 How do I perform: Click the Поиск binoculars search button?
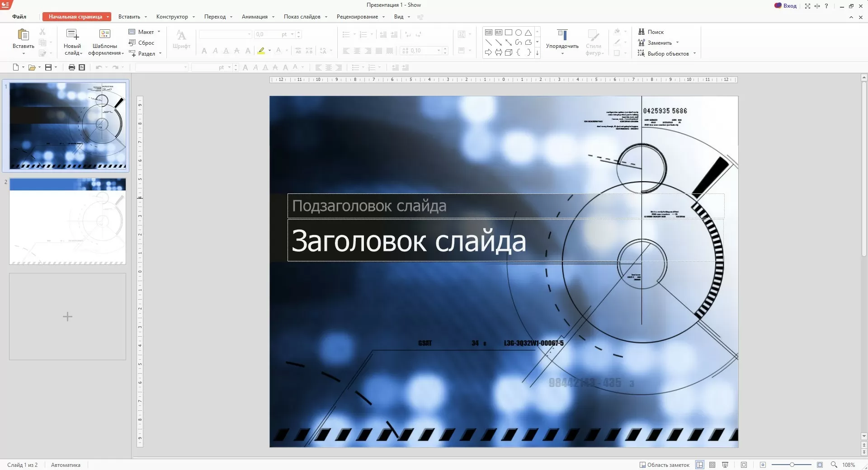[651, 32]
